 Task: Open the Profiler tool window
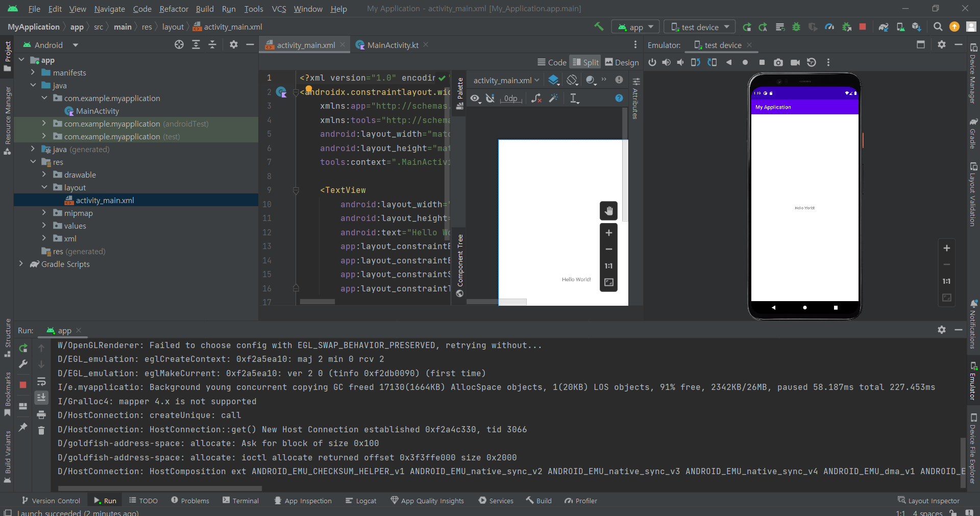pyautogui.click(x=581, y=501)
